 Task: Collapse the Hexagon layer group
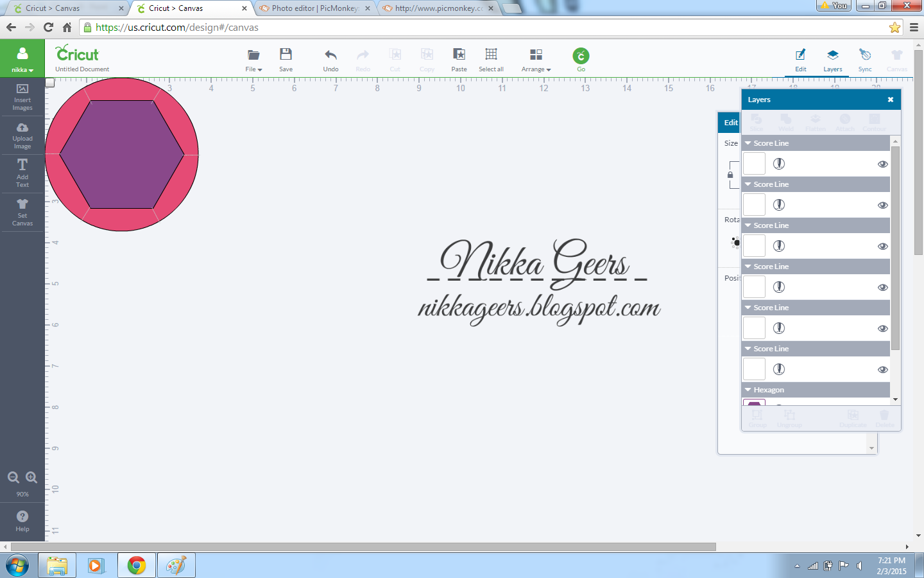[x=748, y=390]
